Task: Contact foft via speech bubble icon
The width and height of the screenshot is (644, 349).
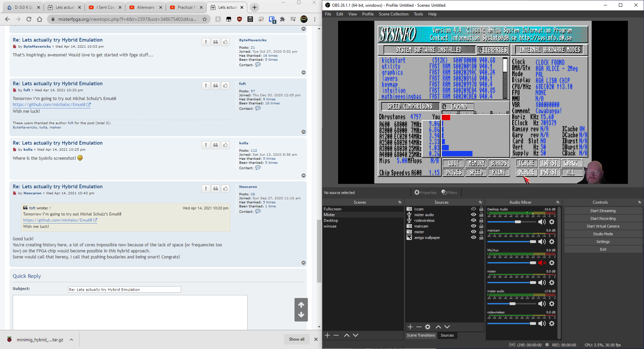Action: click(258, 108)
